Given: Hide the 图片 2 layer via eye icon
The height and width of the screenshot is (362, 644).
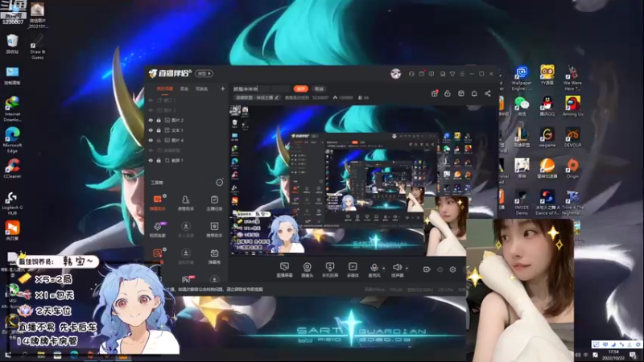Looking at the screenshot, I should pyautogui.click(x=151, y=120).
